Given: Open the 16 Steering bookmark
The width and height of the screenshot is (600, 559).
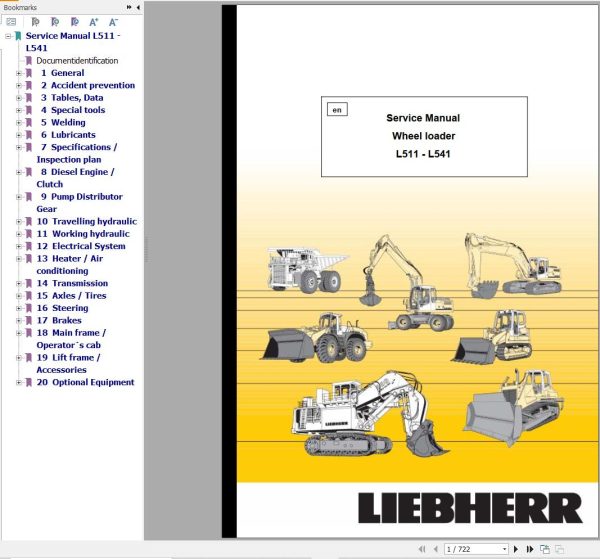Looking at the screenshot, I should pos(62,308).
